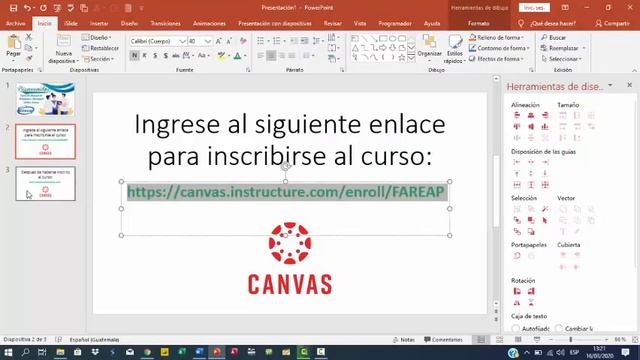
Task: Center the paragraph text
Action: click(271, 56)
